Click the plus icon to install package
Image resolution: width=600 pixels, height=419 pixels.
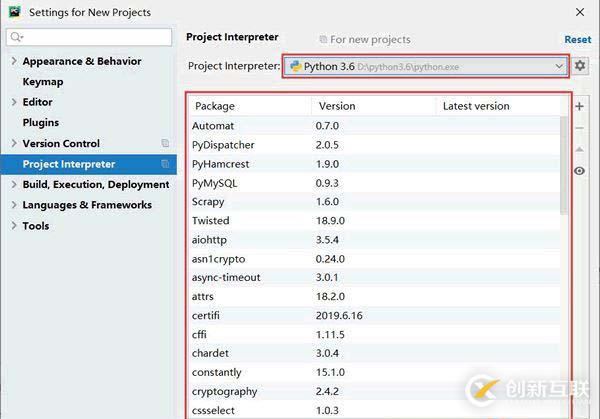579,106
